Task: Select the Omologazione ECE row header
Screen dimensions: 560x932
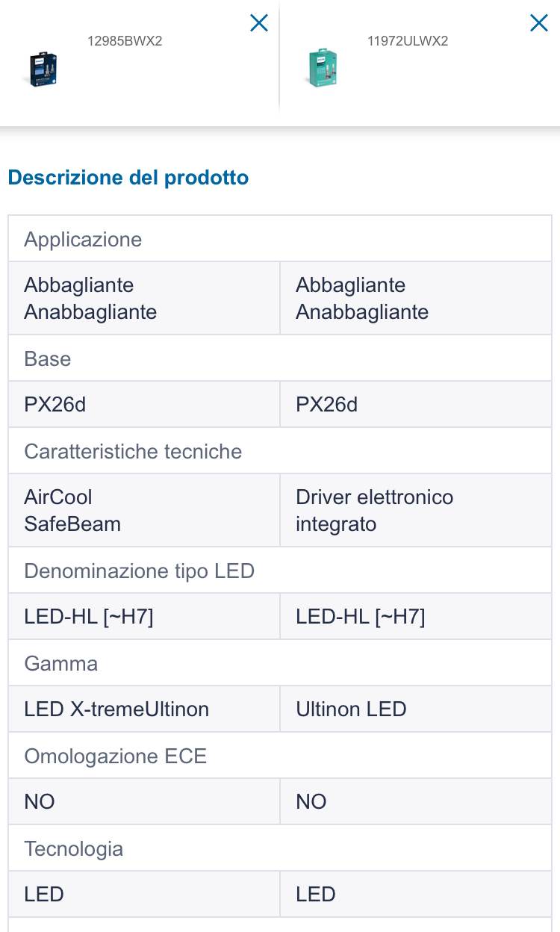Action: click(x=115, y=757)
